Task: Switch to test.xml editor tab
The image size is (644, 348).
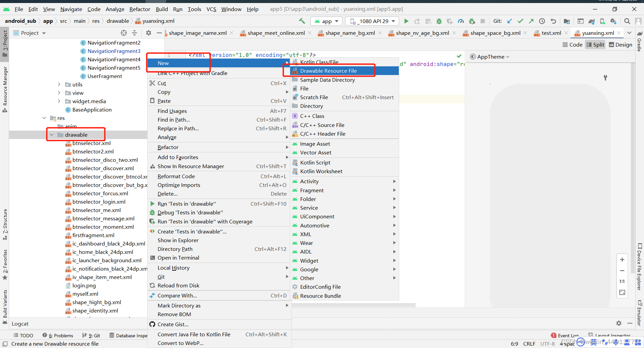Action: click(x=551, y=33)
